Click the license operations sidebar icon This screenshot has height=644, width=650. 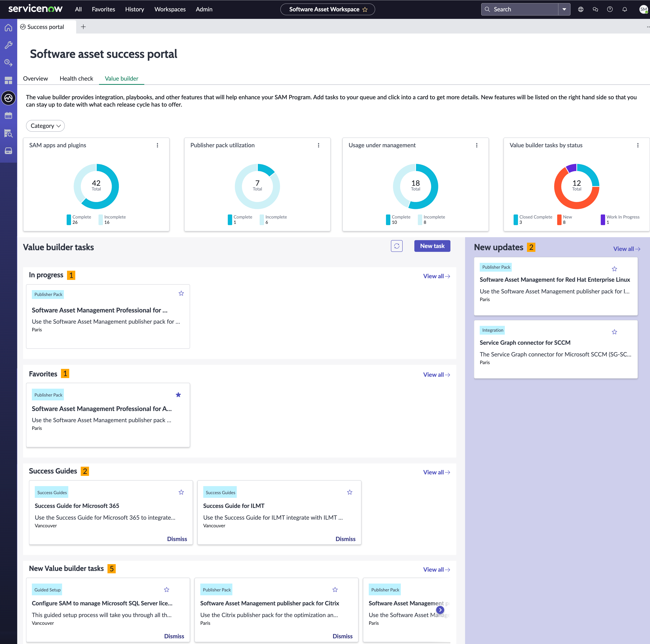point(8,63)
